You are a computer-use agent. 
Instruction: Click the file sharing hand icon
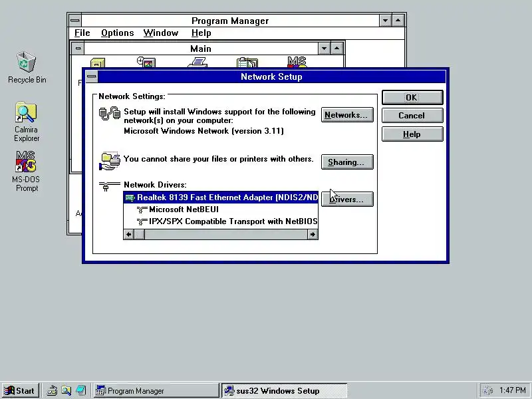click(109, 161)
